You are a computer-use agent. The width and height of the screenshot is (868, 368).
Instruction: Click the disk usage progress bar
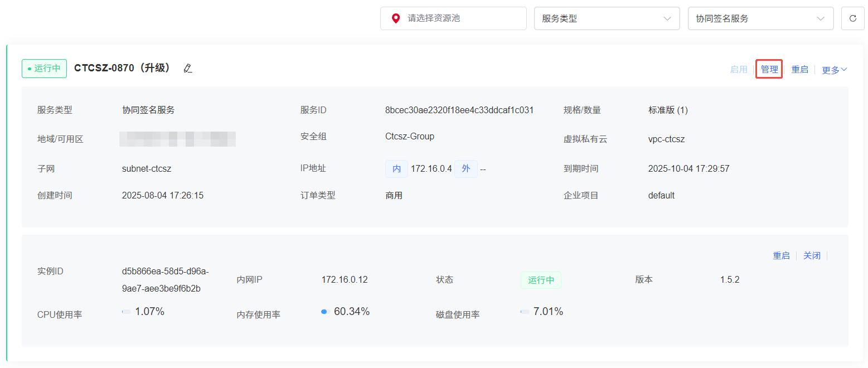[x=525, y=312]
